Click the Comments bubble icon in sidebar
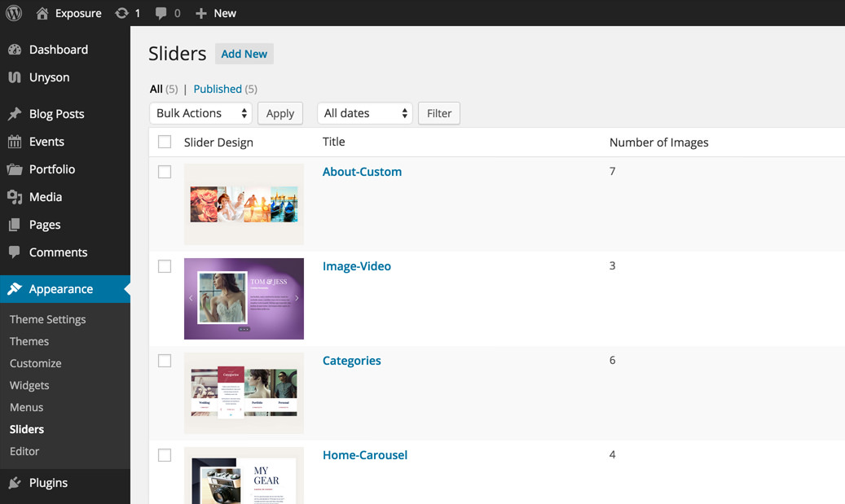This screenshot has width=845, height=504. (x=15, y=252)
